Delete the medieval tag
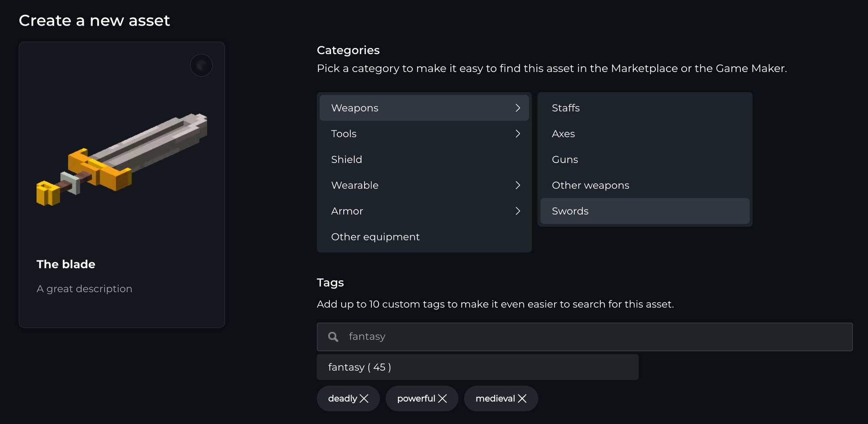Image resolution: width=868 pixels, height=424 pixels. (522, 398)
